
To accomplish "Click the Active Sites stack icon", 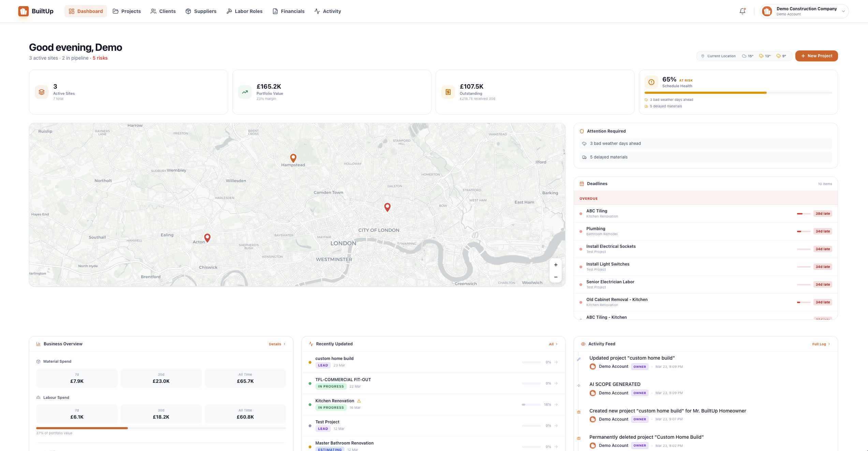I will click(42, 92).
